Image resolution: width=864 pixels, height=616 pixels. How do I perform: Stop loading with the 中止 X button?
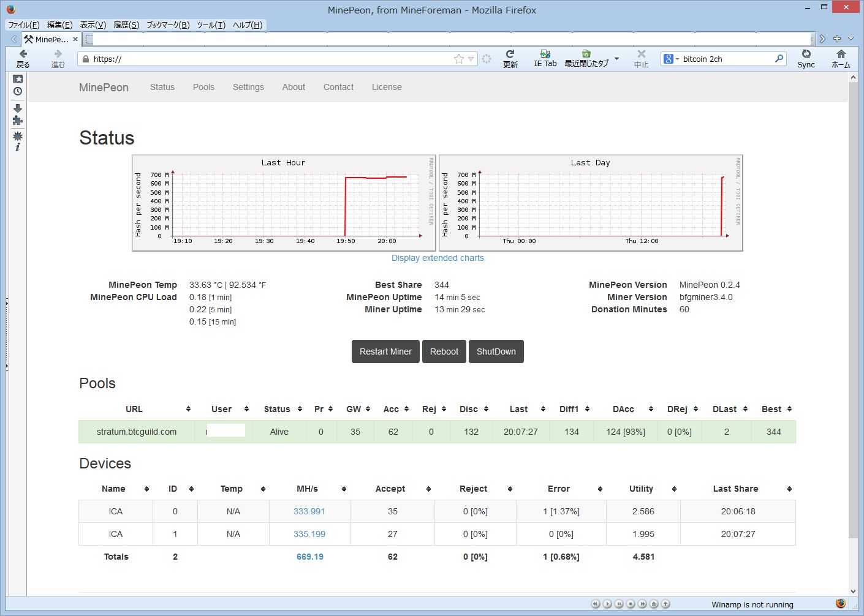click(x=641, y=59)
